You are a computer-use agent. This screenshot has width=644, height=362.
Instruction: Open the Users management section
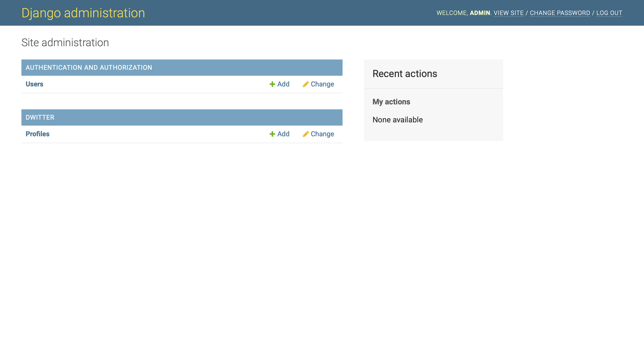pyautogui.click(x=34, y=84)
